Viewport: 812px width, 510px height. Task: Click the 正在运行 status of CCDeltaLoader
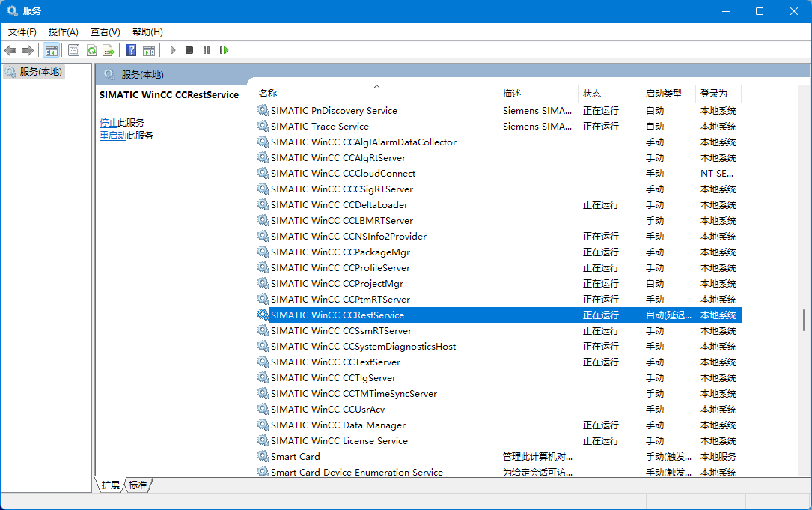(x=601, y=204)
